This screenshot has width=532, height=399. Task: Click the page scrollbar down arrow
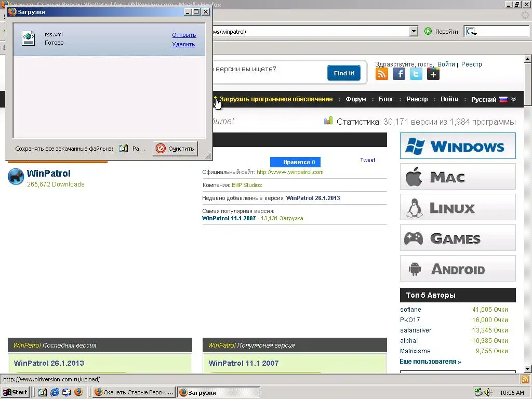click(x=527, y=368)
